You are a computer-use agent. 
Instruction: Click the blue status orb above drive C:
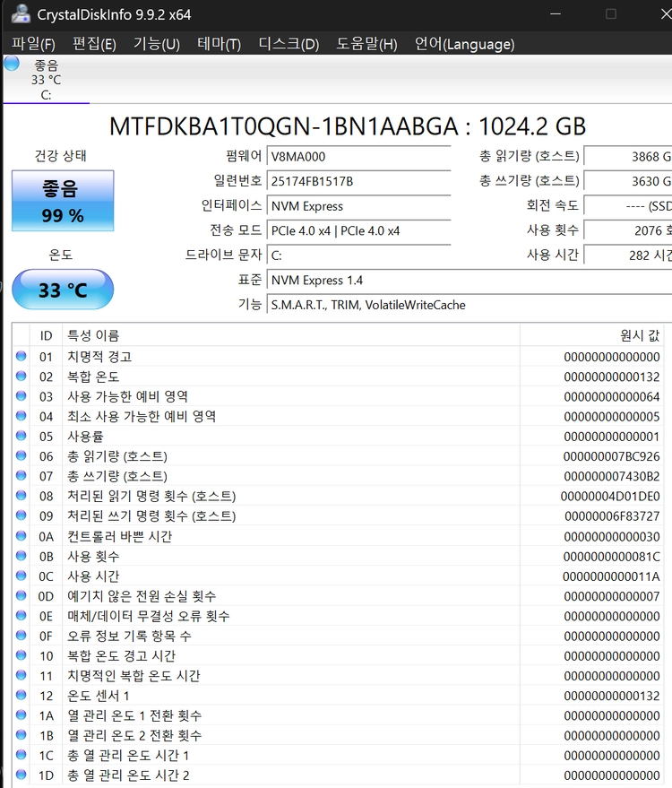[x=12, y=64]
